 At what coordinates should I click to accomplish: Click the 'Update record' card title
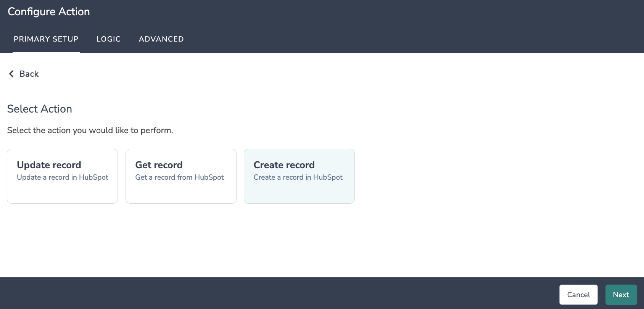click(49, 165)
